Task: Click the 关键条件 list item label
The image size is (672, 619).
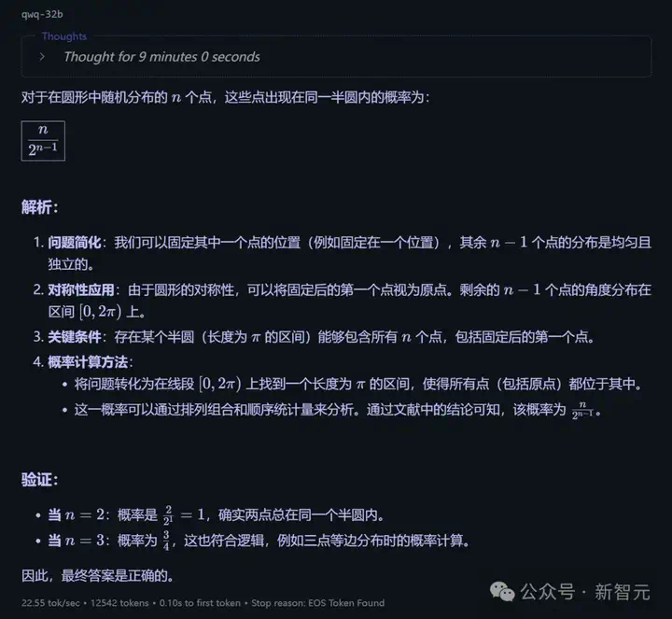Action: [75, 337]
